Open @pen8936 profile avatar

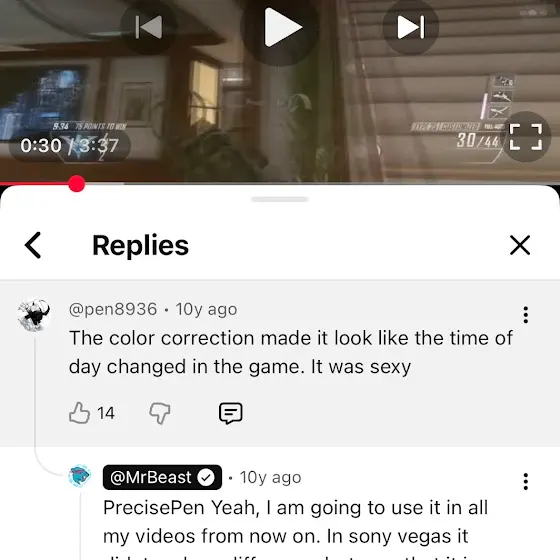click(x=34, y=314)
